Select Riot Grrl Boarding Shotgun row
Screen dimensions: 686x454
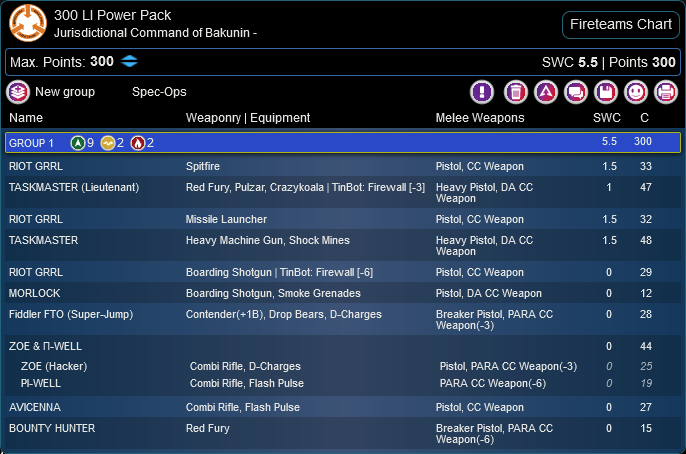[343, 272]
